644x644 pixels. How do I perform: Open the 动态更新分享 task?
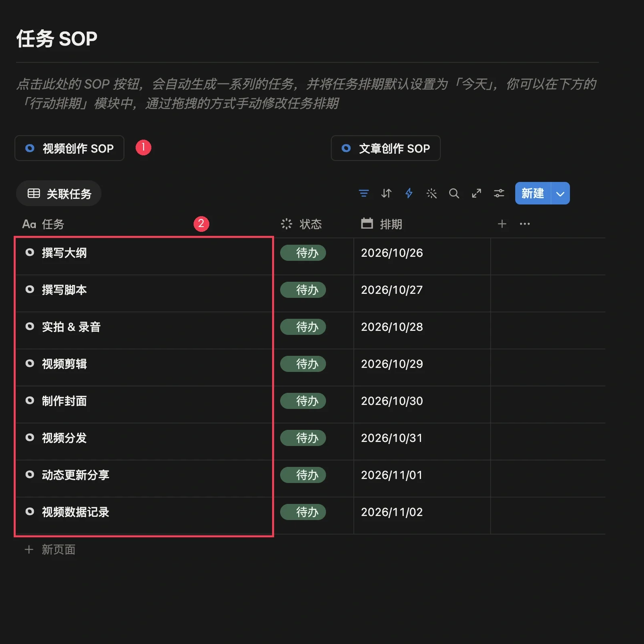[76, 475]
